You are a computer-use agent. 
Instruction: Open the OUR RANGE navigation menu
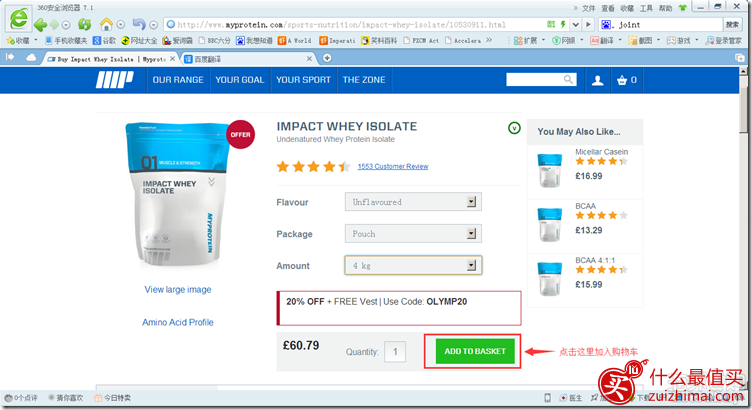coord(178,80)
